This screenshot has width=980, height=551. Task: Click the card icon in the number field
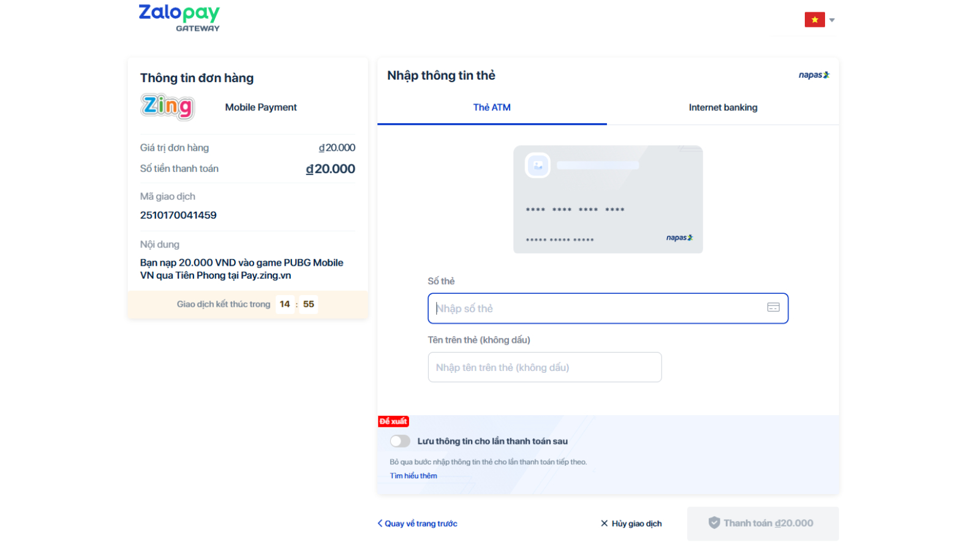(x=773, y=307)
